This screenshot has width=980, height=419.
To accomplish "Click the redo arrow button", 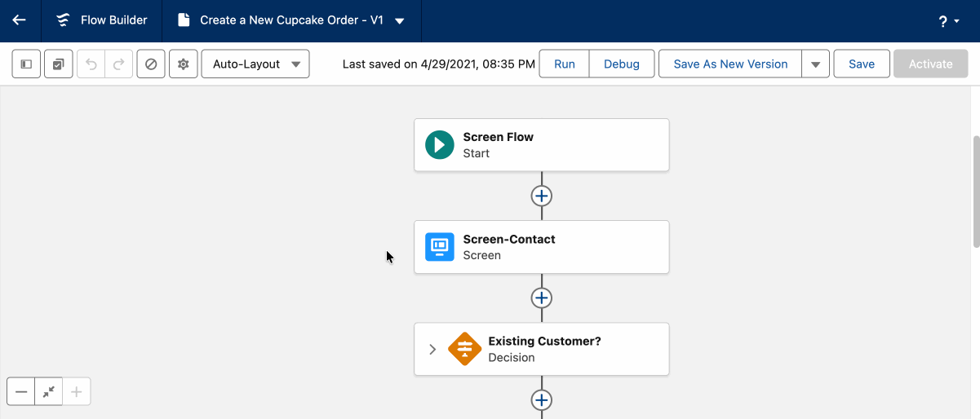I will (118, 64).
